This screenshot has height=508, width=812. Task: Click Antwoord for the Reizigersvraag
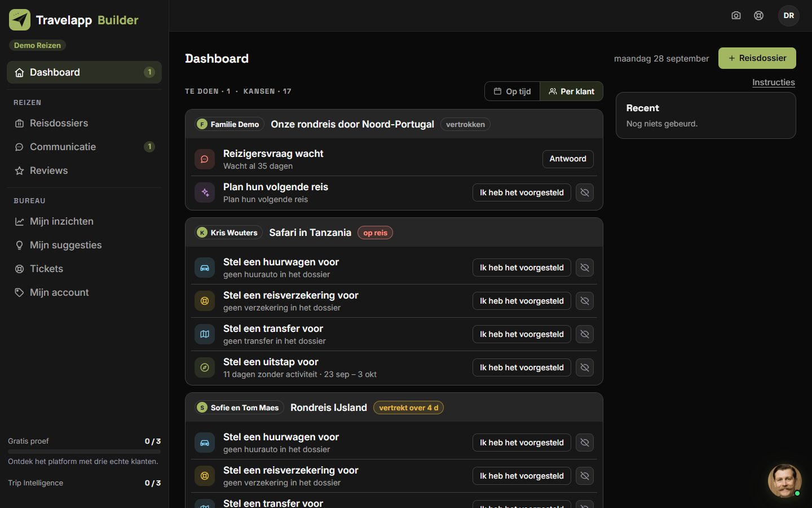(x=568, y=159)
